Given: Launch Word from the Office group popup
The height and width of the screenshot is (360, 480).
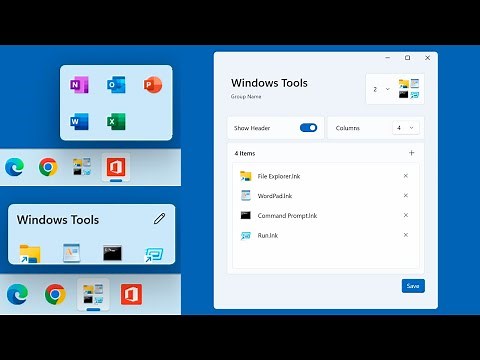Looking at the screenshot, I should point(79,121).
